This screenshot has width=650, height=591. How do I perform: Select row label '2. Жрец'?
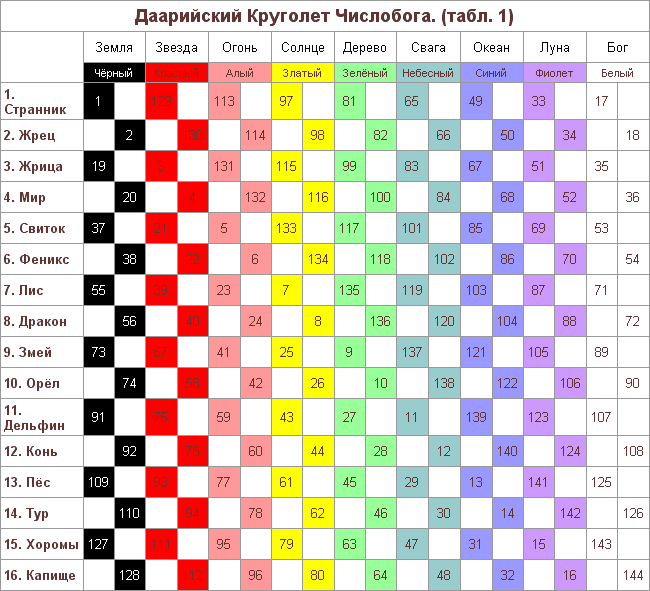coord(41,135)
